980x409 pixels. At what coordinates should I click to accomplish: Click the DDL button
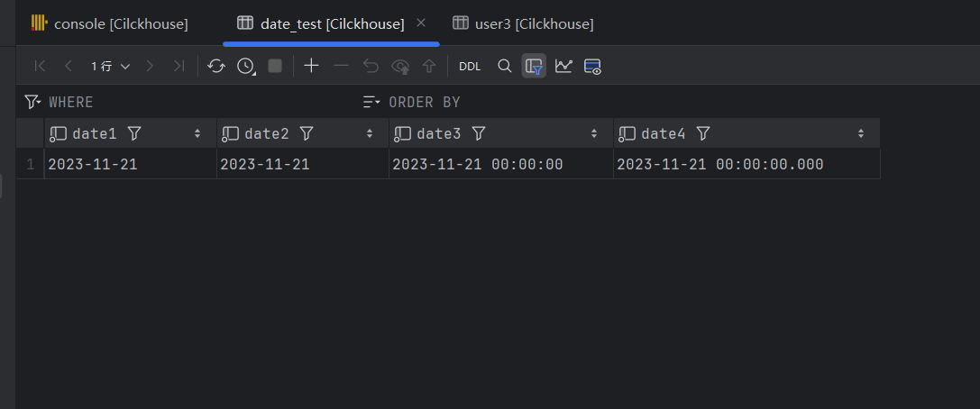click(x=470, y=66)
